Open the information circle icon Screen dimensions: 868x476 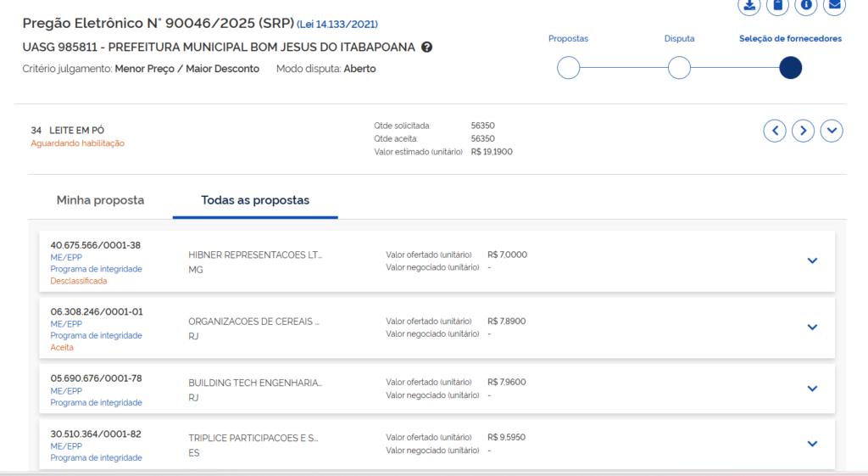[x=806, y=6]
